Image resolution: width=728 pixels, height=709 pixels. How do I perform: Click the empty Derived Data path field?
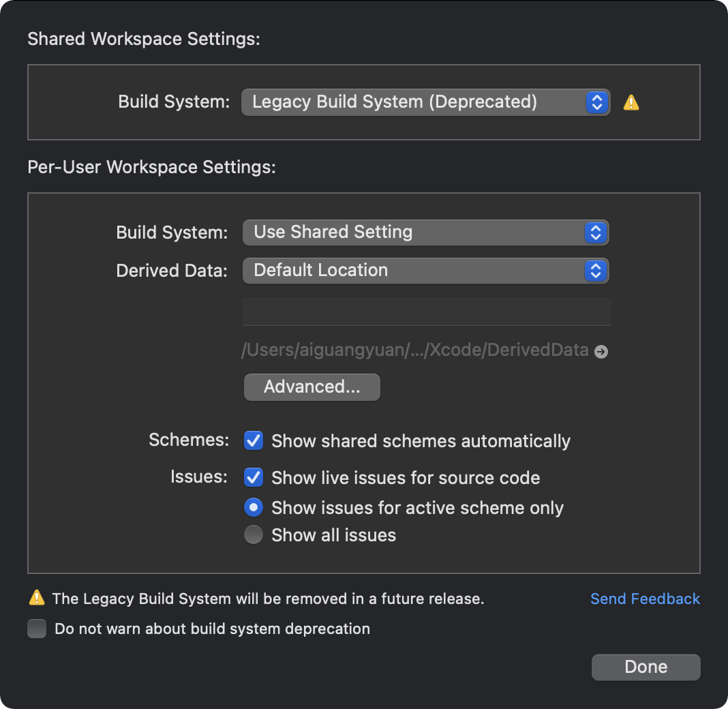click(426, 312)
